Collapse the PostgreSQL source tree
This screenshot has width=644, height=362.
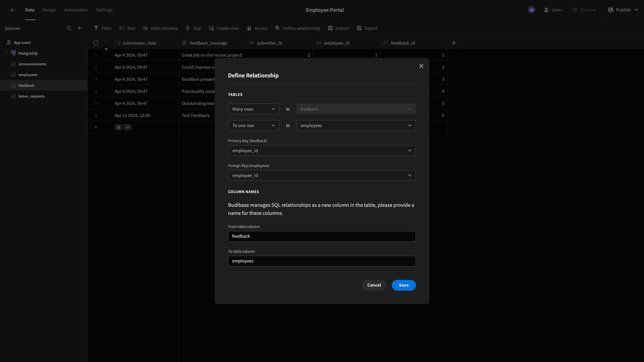click(x=7, y=53)
